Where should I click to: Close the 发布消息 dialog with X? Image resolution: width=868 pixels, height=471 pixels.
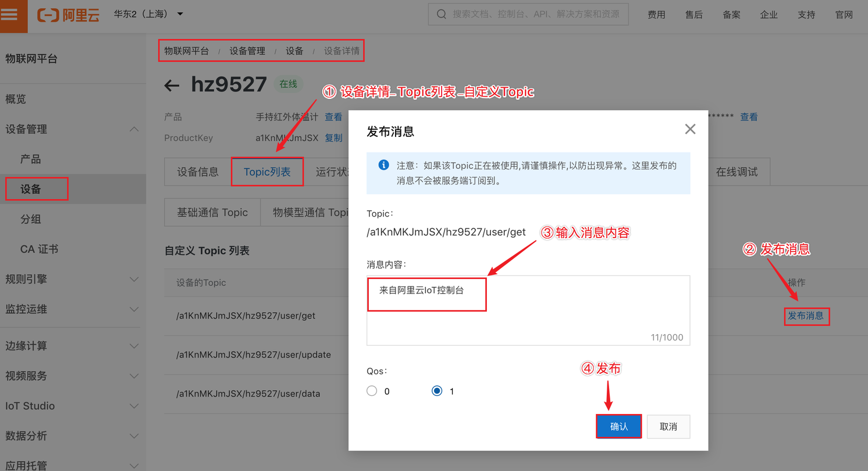tap(690, 129)
